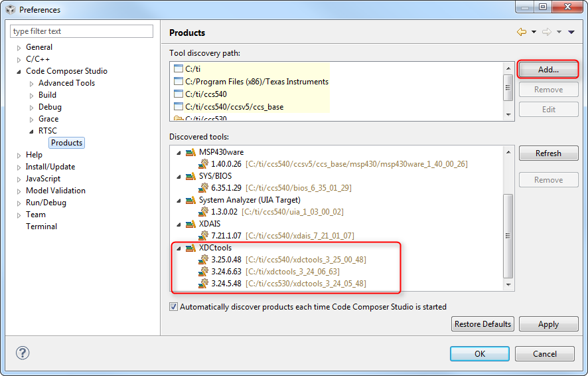Expand the C/C++ tree node
The width and height of the screenshot is (588, 376).
(x=19, y=60)
